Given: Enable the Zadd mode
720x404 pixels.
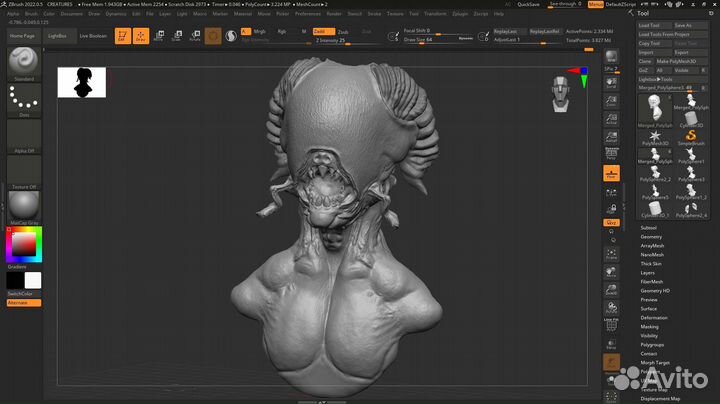Looking at the screenshot, I should click(x=323, y=31).
